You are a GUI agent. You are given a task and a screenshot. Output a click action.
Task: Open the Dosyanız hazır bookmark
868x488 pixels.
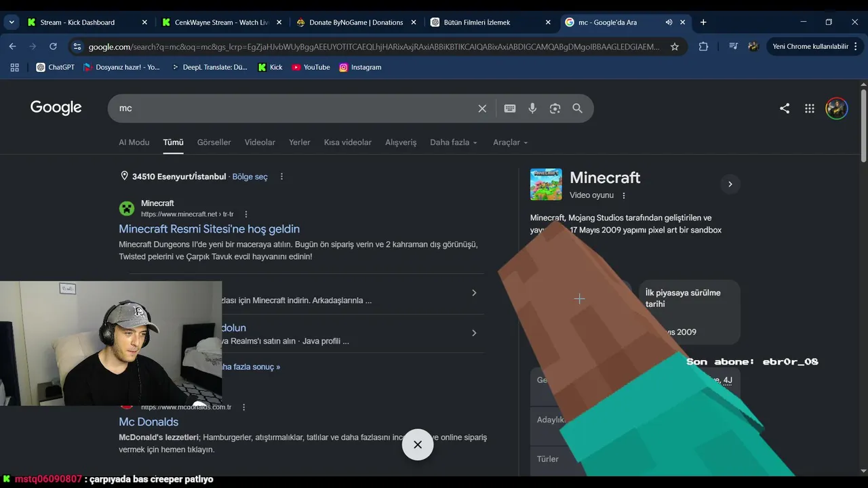(121, 67)
